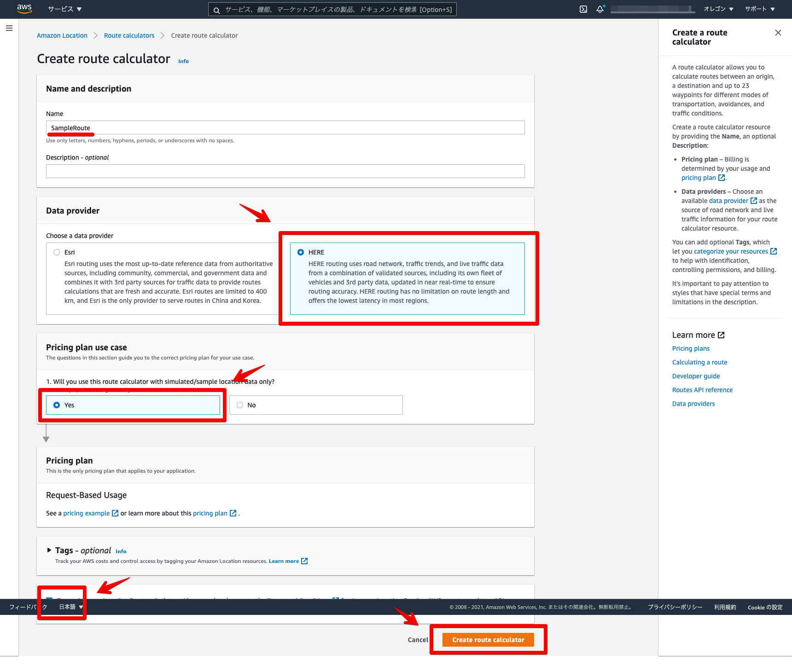Select the HERE data provider radio
The image size is (792, 672).
coord(301,252)
